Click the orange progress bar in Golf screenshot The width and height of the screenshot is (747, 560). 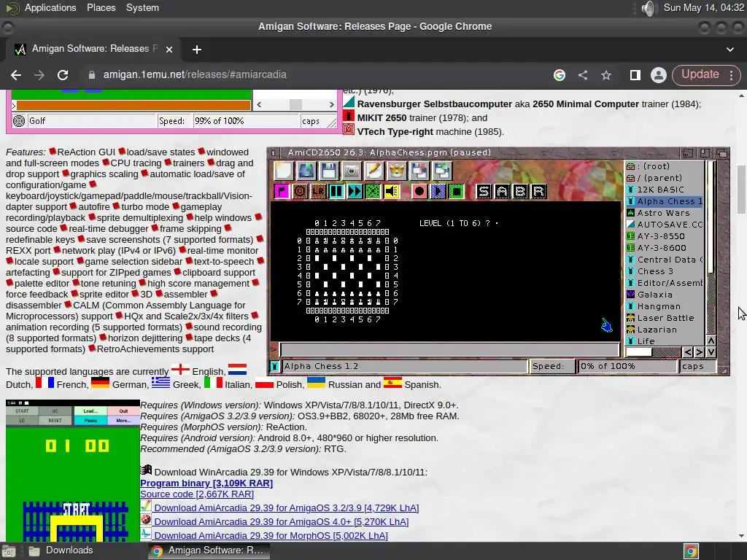(133, 105)
